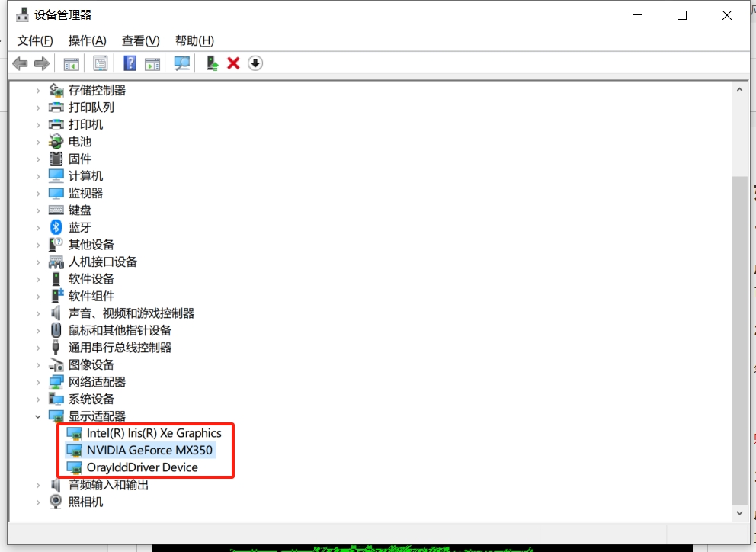Click the red X uninstall device icon
Screen dimensions: 756x552
tap(233, 63)
